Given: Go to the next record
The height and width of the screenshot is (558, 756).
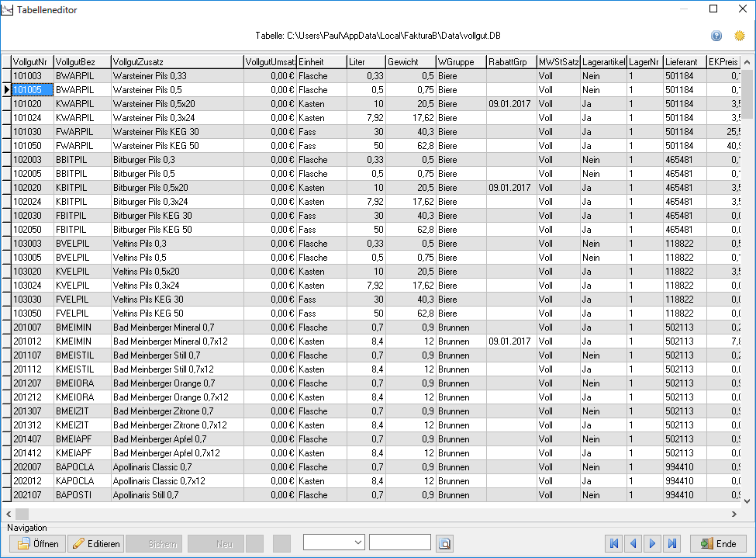Looking at the screenshot, I should click(x=652, y=543).
